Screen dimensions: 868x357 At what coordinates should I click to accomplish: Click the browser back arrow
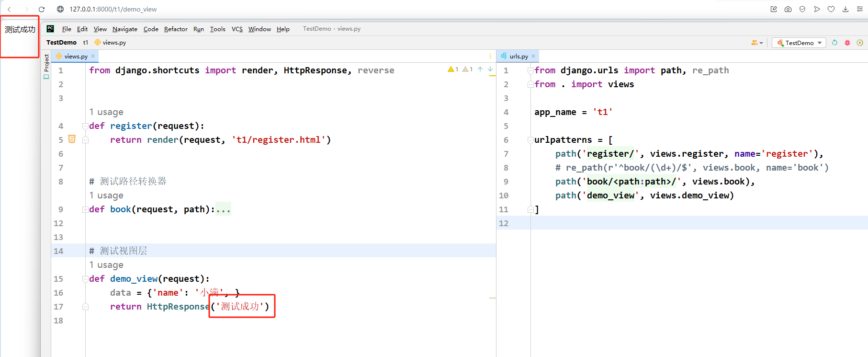(x=9, y=9)
